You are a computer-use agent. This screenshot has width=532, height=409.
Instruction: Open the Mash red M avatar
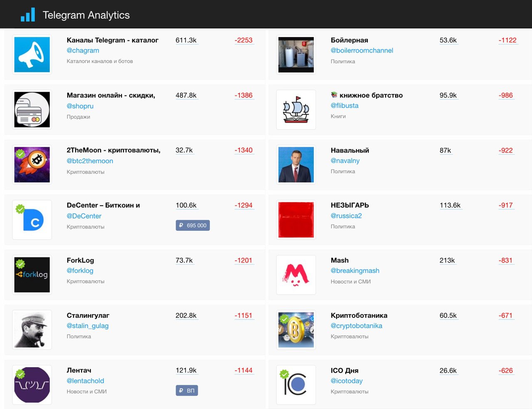click(296, 275)
